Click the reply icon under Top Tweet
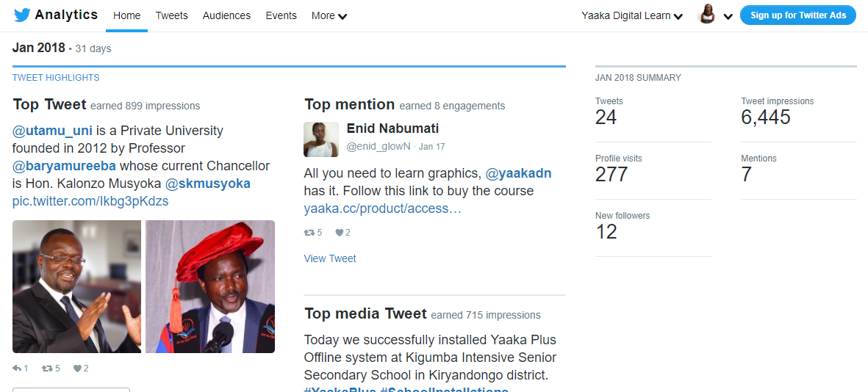This screenshot has height=392, width=868. (17, 369)
